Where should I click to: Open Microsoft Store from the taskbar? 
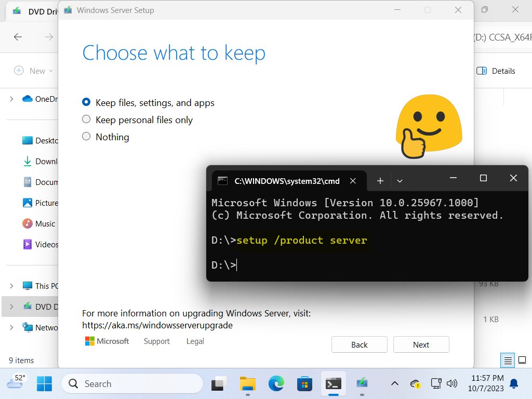coord(304,384)
